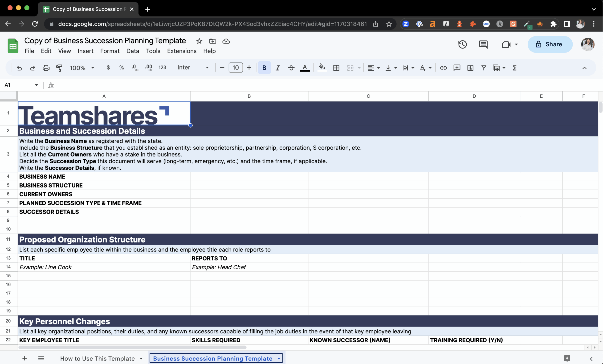
Task: Click the A1 name box field
Action: 18,85
